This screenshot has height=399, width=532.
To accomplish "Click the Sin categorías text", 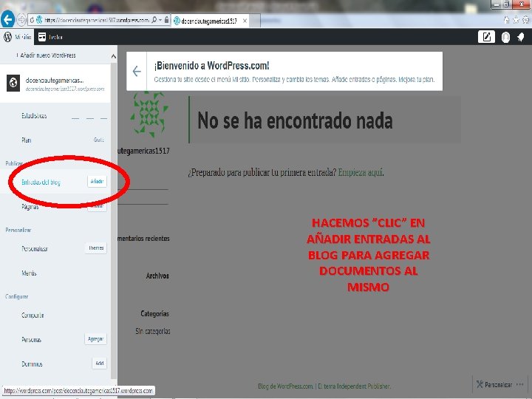I will point(153,332).
